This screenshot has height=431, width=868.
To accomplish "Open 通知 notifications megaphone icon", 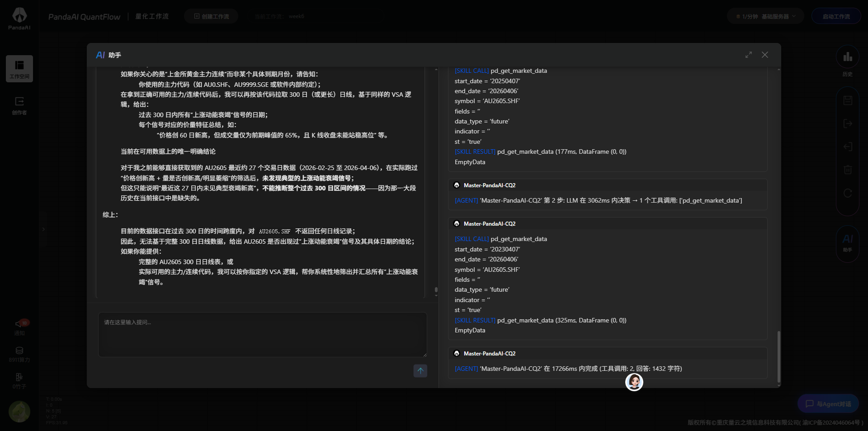I will click(19, 324).
